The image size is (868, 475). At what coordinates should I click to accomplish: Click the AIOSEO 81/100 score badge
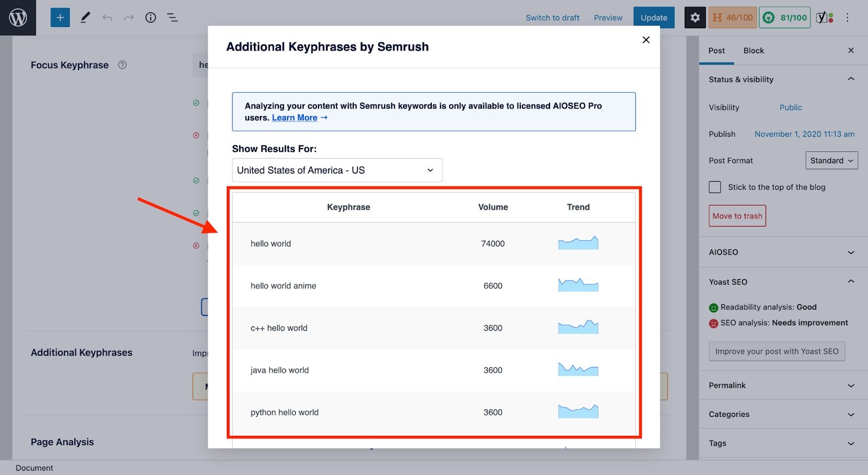pyautogui.click(x=784, y=18)
